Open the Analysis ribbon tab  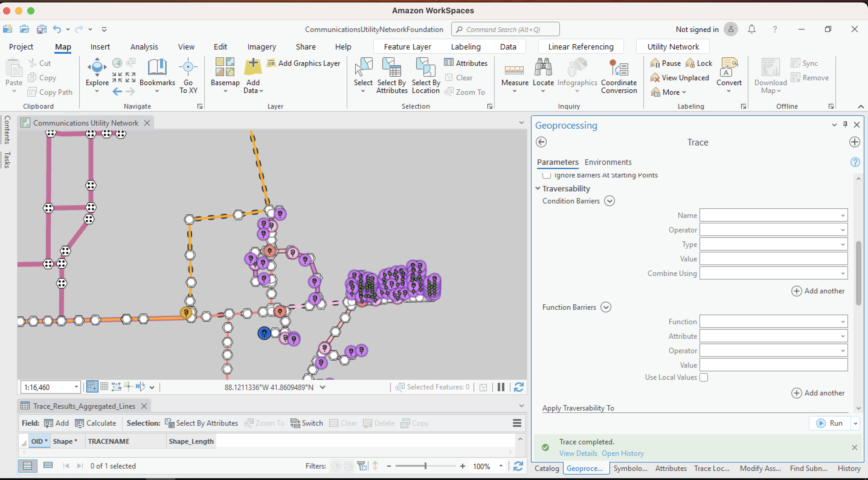point(144,47)
